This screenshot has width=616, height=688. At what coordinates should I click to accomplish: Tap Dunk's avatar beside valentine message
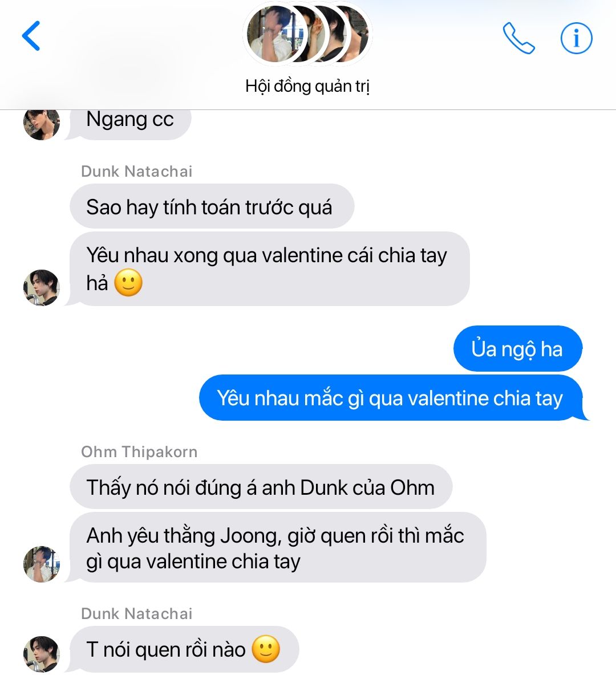[x=42, y=288]
